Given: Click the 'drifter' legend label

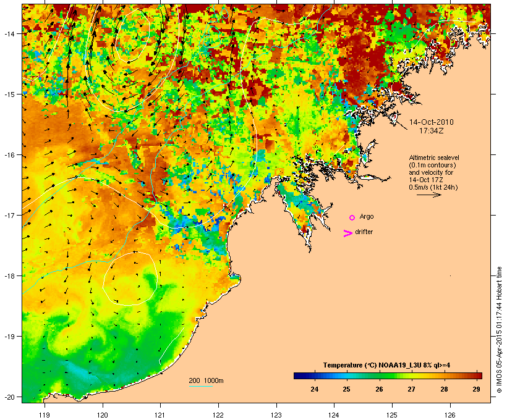Looking at the screenshot, I should click(x=364, y=232).
